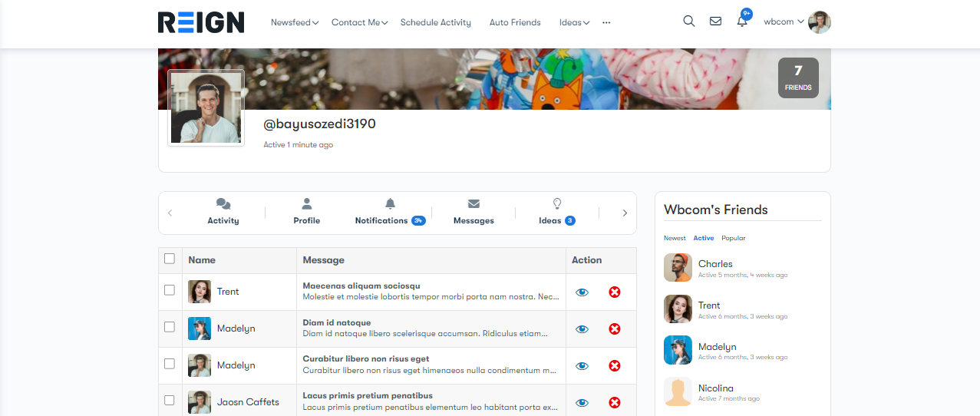Switch to the Activity profile tab
Screen dimensions: 980x416
click(223, 212)
